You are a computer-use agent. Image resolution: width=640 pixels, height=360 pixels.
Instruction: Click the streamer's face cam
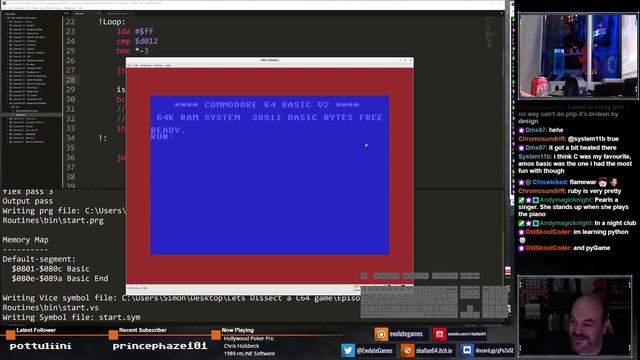(x=575, y=316)
